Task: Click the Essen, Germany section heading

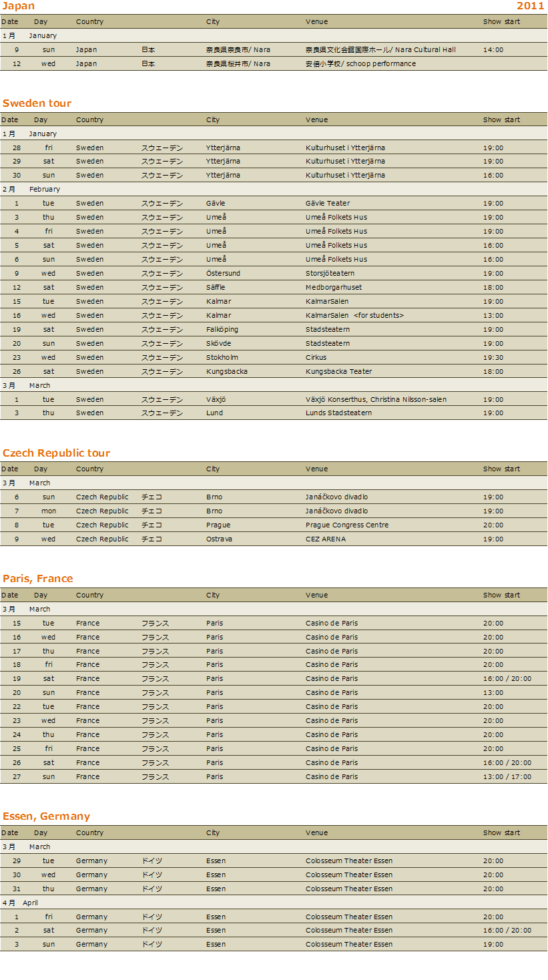Action: pyautogui.click(x=46, y=816)
